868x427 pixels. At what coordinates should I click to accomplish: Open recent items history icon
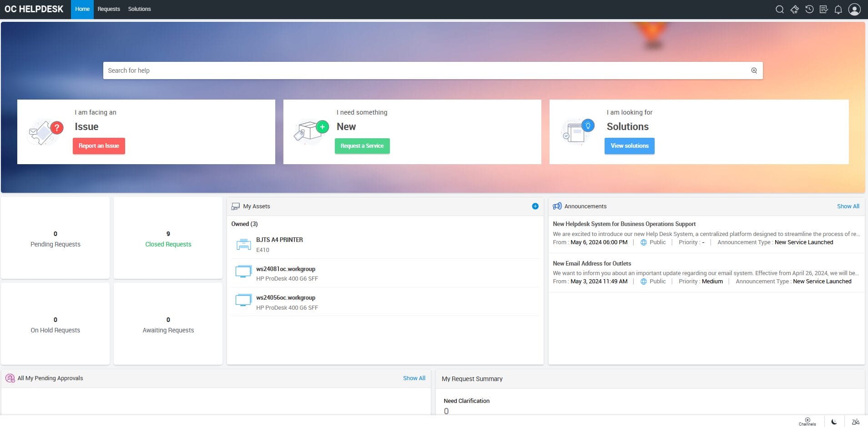coord(809,10)
